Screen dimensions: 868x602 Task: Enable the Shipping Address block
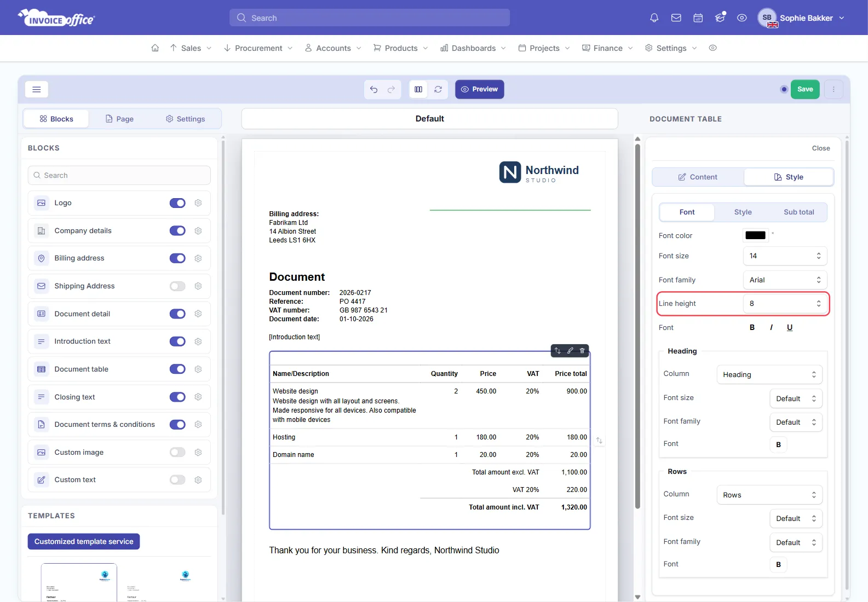click(177, 286)
